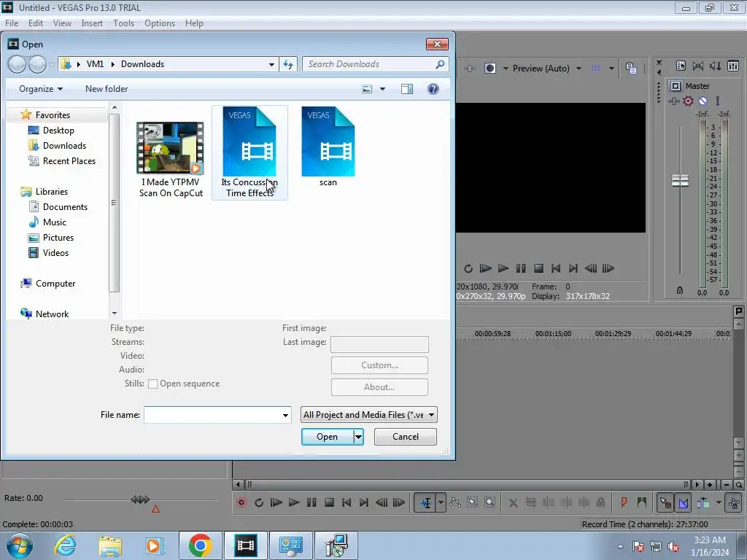Screen dimensions: 747x560
Task: Open the File menu
Action: (x=12, y=23)
